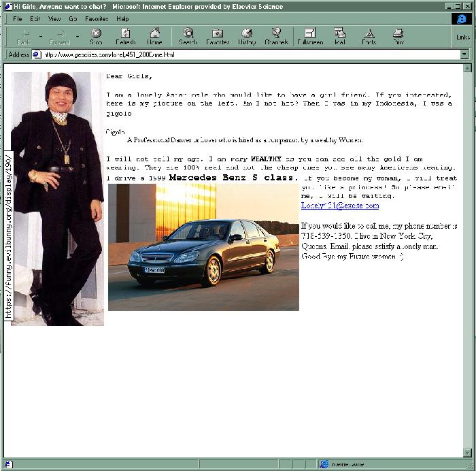Open the Go menu
The width and height of the screenshot is (476, 471).
tap(73, 19)
